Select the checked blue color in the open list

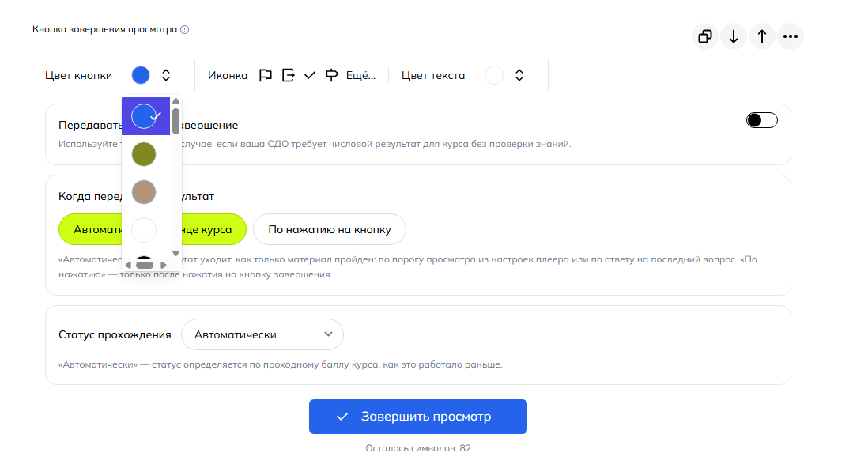click(145, 116)
